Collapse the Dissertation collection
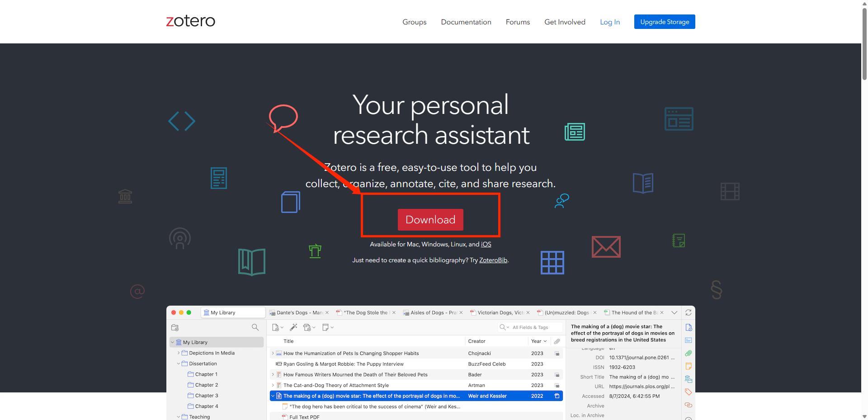Viewport: 868px width, 420px height. [x=179, y=363]
